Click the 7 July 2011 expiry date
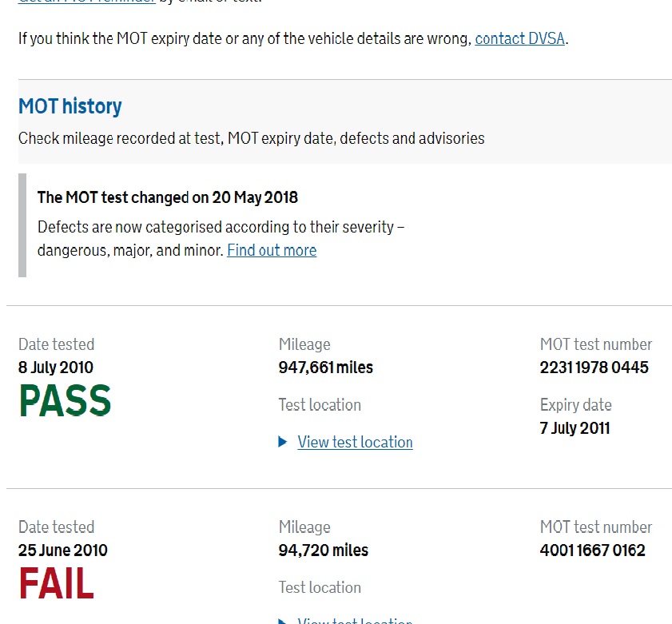 point(575,427)
